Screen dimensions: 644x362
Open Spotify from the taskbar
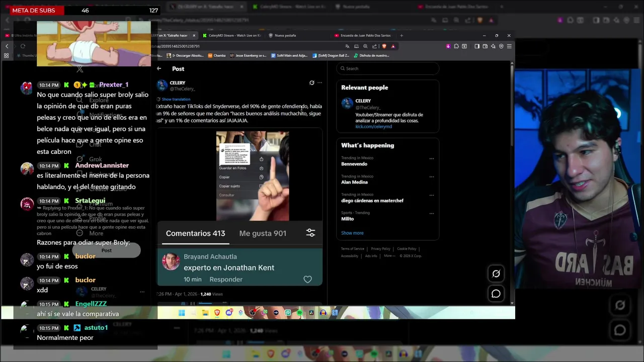click(x=300, y=313)
